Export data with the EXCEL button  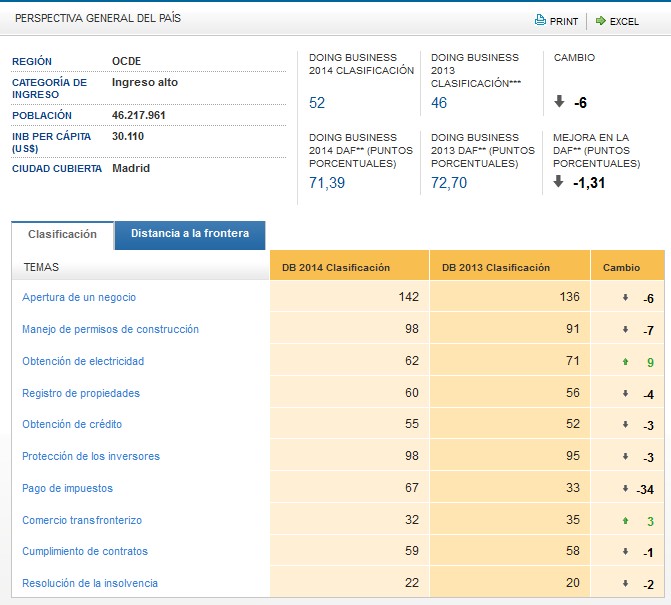pos(623,20)
